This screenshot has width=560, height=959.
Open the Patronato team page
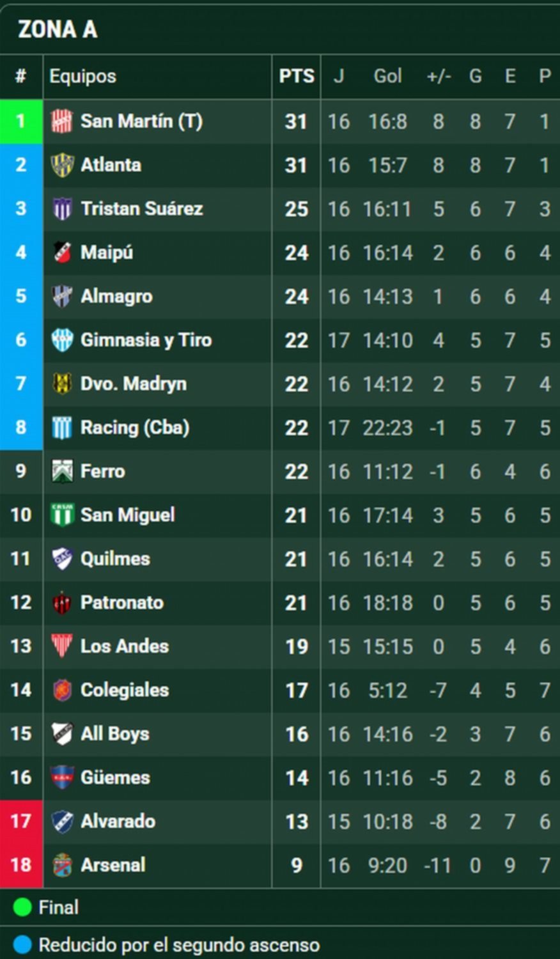(122, 602)
